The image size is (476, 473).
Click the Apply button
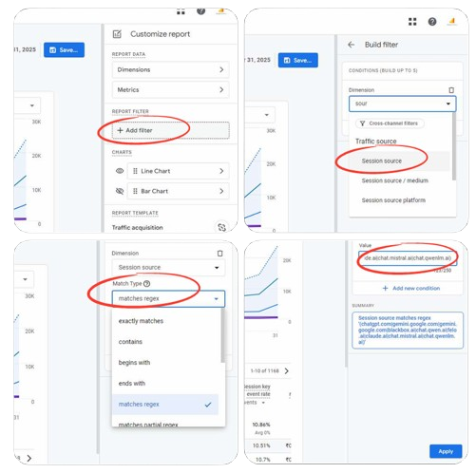pos(446,451)
